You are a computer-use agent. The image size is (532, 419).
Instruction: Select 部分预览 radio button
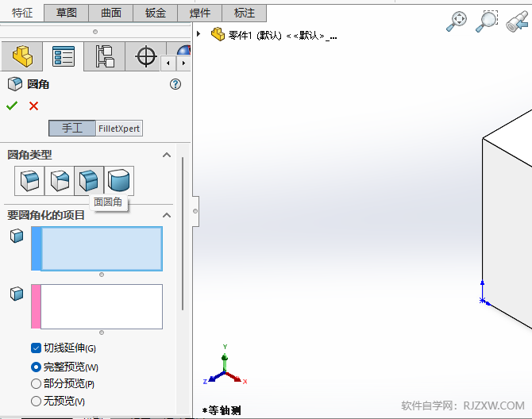(x=36, y=384)
